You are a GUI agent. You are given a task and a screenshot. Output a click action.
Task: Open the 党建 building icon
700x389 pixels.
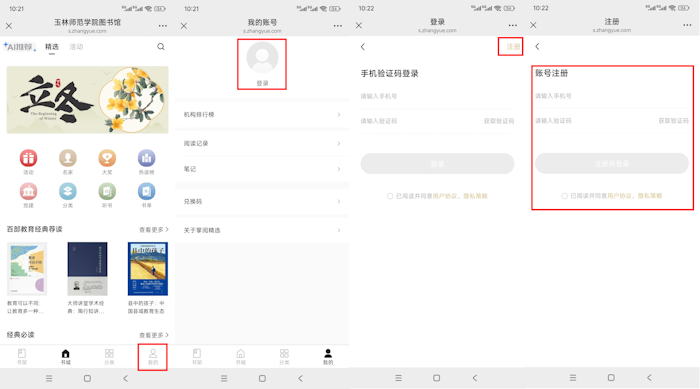point(28,192)
